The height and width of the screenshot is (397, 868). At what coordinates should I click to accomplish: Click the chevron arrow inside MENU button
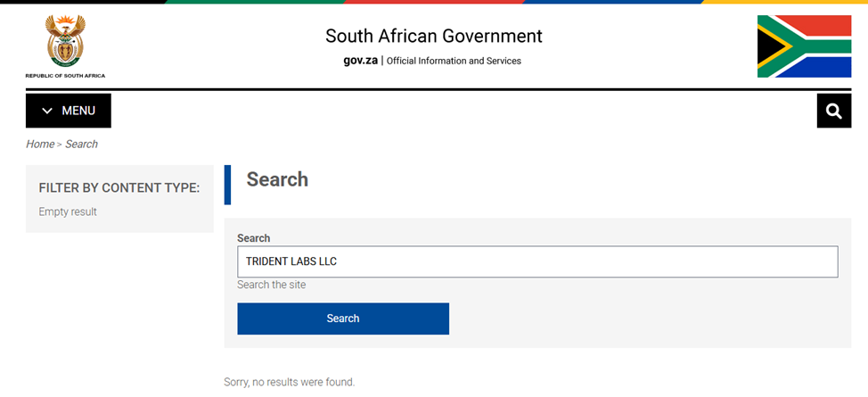[x=47, y=111]
